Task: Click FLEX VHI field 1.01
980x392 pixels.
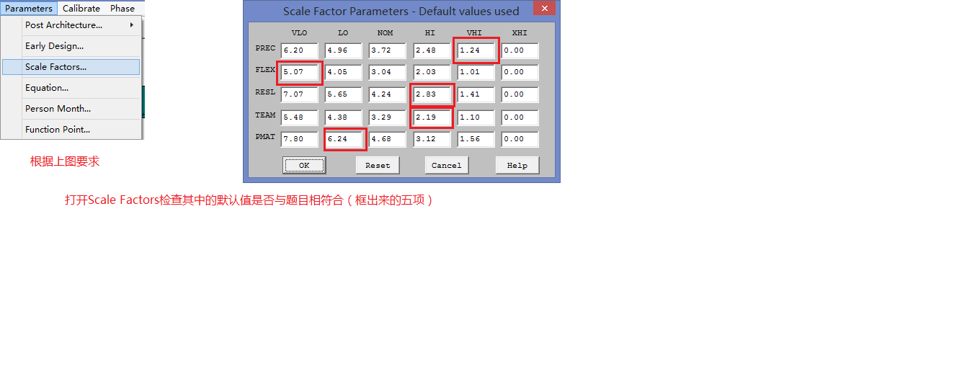Action: [x=476, y=72]
